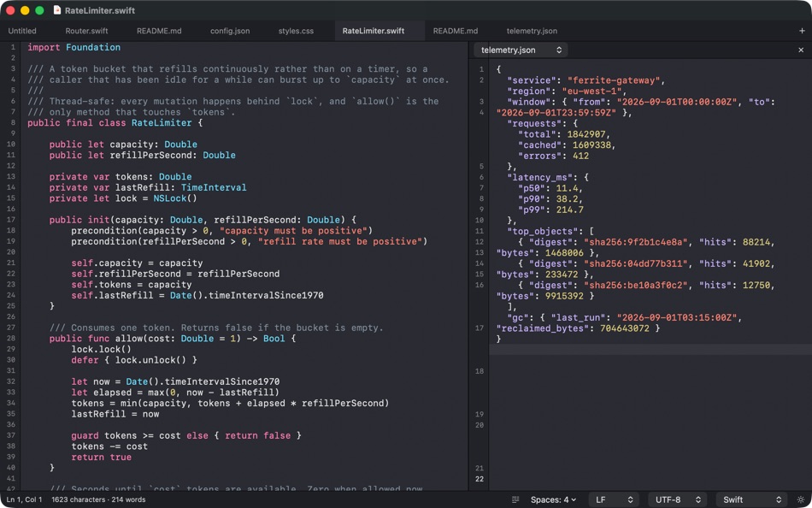This screenshot has width=812, height=508.
Task: Click the p99 214.7 latency value
Action: click(569, 210)
